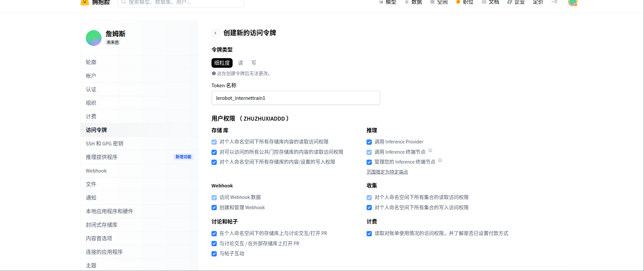Focus the search box for models and datasets
The image size is (644, 271).
tap(181, 3)
